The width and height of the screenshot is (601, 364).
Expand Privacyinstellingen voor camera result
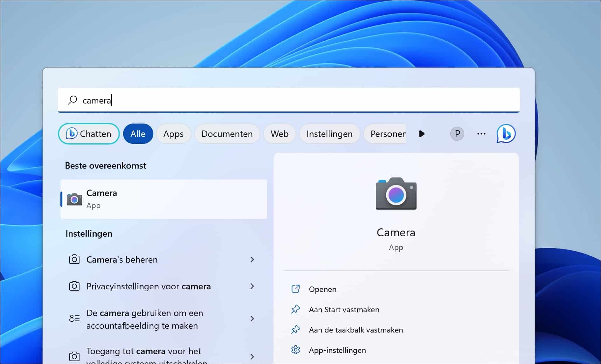point(252,286)
